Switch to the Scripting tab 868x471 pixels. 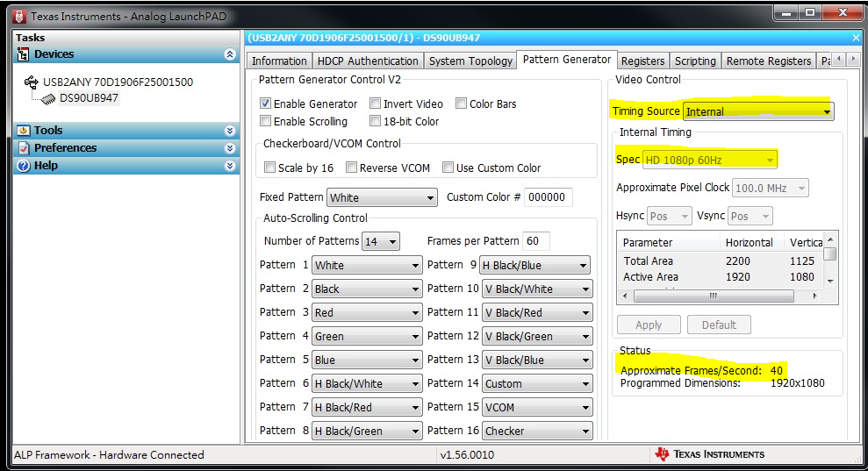click(695, 61)
